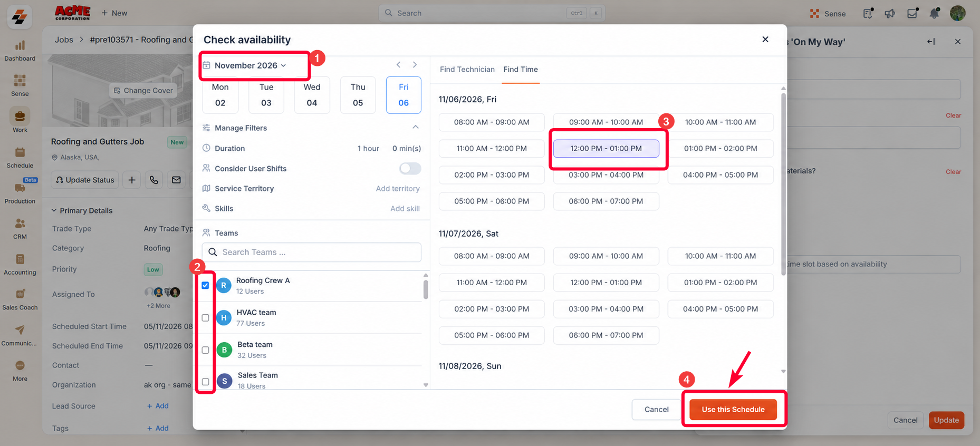Check the Beta team checkbox
The width and height of the screenshot is (980, 446).
tap(205, 350)
